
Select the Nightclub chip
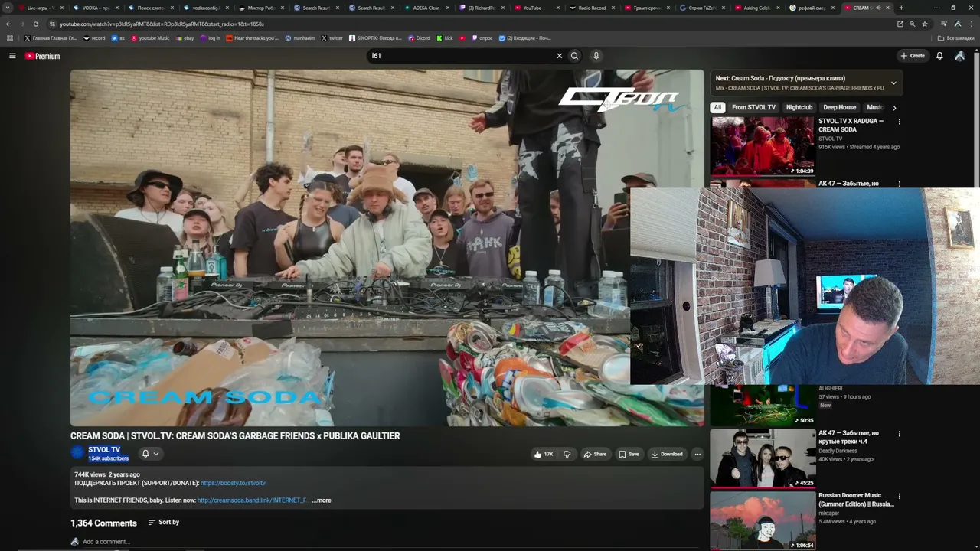pos(799,108)
